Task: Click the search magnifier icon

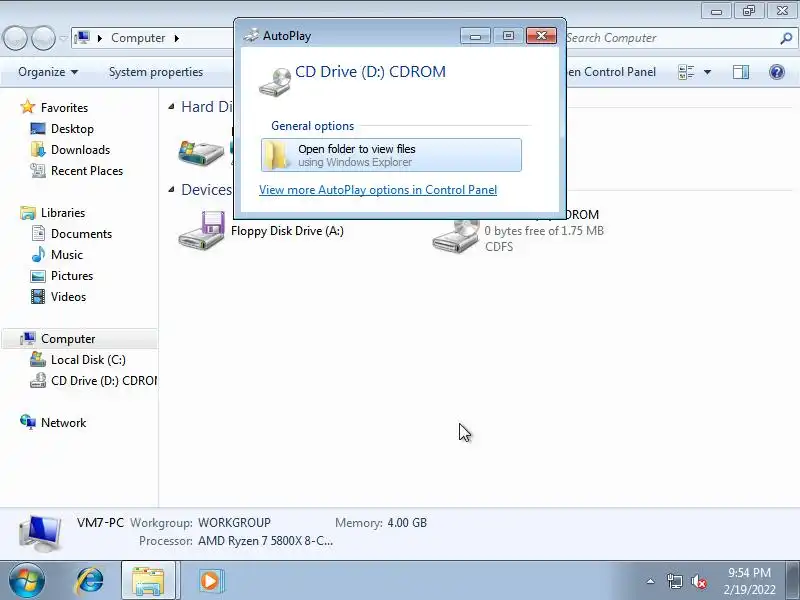Action: coord(786,38)
